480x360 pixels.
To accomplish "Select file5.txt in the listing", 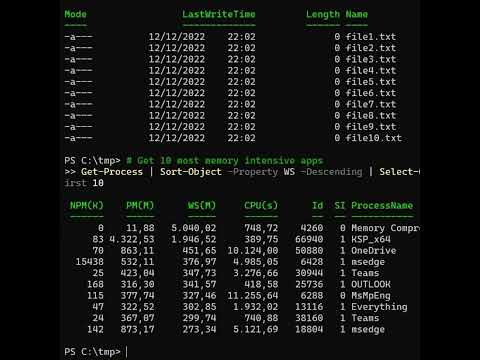I will tap(371, 82).
